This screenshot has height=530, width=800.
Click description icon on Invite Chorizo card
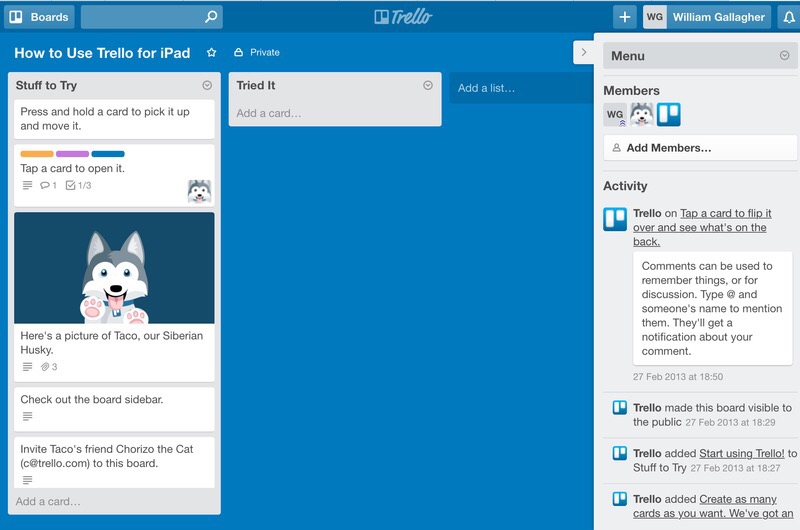(x=28, y=479)
